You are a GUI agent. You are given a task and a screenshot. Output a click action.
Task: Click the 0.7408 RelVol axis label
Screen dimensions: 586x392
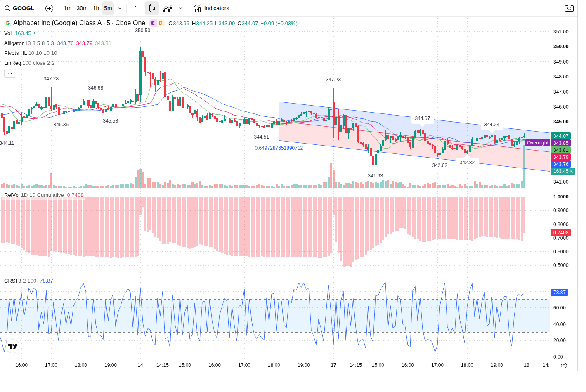pos(560,233)
